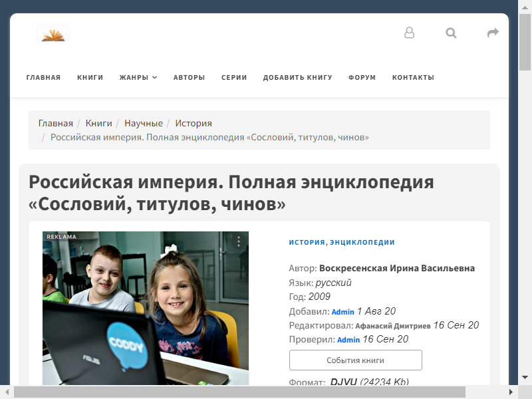This screenshot has width=532, height=399.
Task: Open search with magnifier icon
Action: point(451,33)
